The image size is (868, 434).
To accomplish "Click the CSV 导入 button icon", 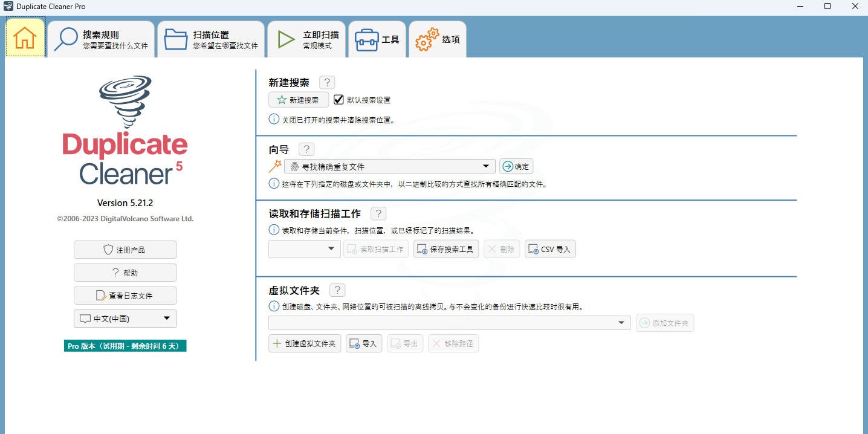I will point(533,248).
